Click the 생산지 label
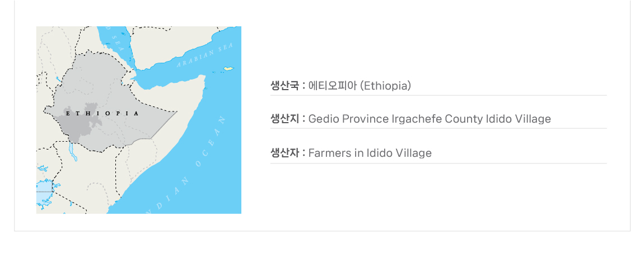 click(284, 119)
